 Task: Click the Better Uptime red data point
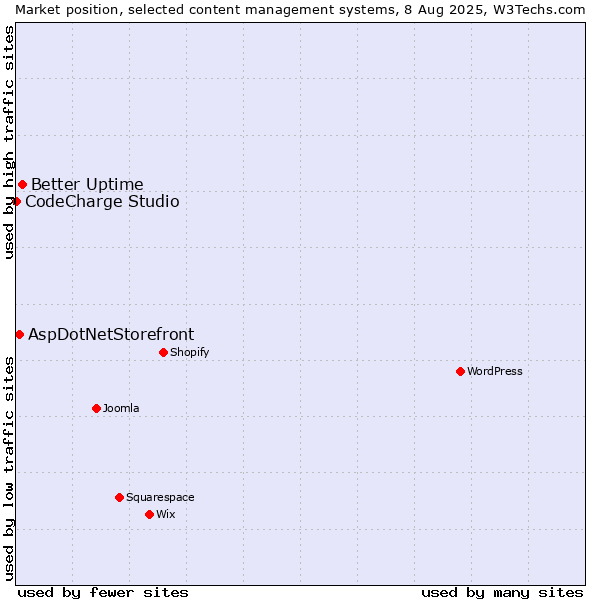click(23, 185)
